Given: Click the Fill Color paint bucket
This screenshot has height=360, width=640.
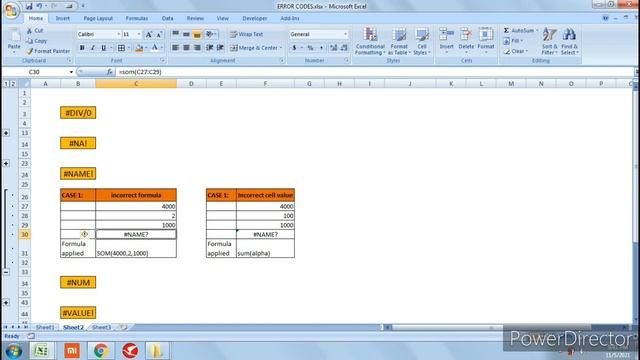Looking at the screenshot, I should 139,48.
